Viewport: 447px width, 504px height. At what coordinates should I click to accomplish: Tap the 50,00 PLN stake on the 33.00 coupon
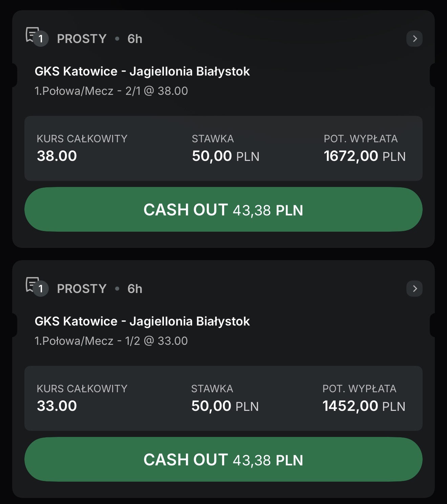click(225, 406)
